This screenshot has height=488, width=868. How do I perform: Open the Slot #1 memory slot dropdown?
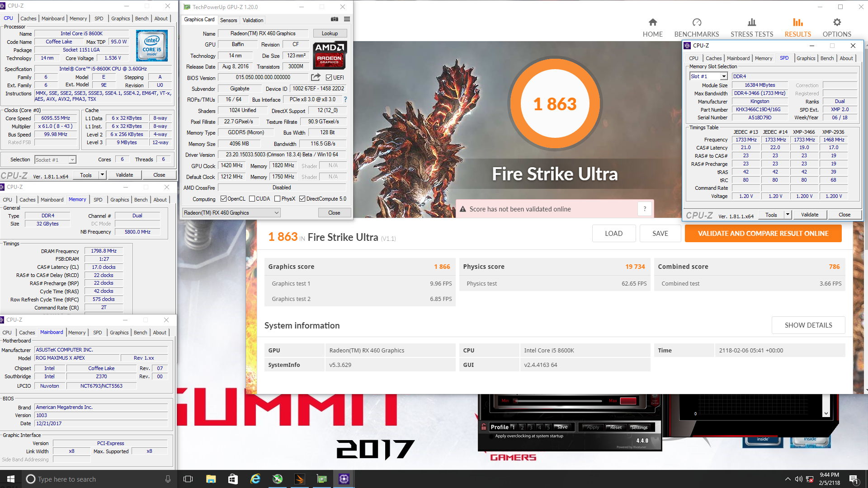708,76
